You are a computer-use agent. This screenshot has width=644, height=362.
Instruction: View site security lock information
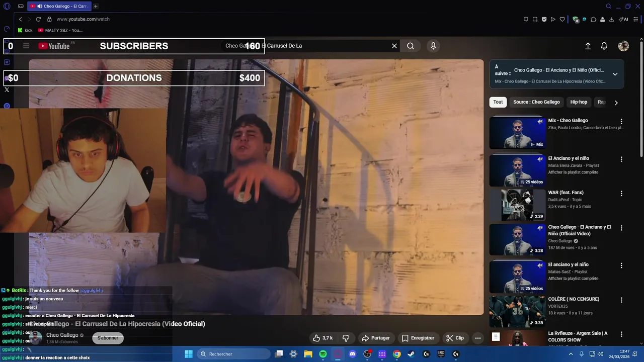(x=49, y=19)
